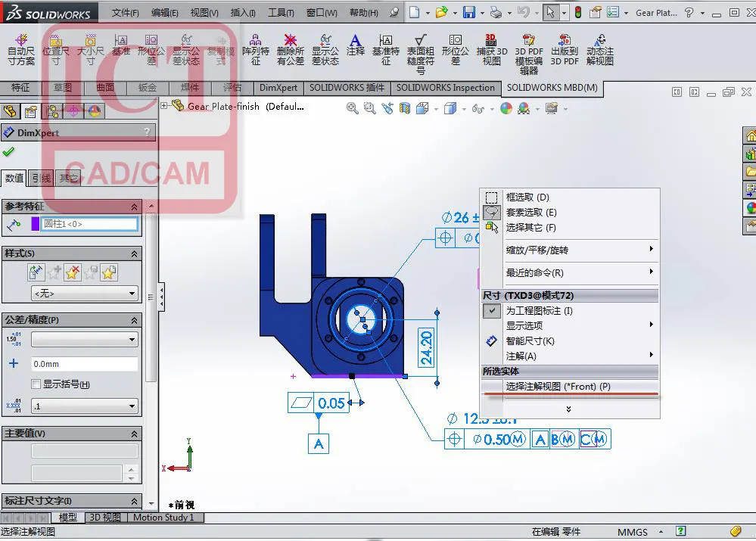Click the Open folder icon in top toolbar

click(x=441, y=13)
